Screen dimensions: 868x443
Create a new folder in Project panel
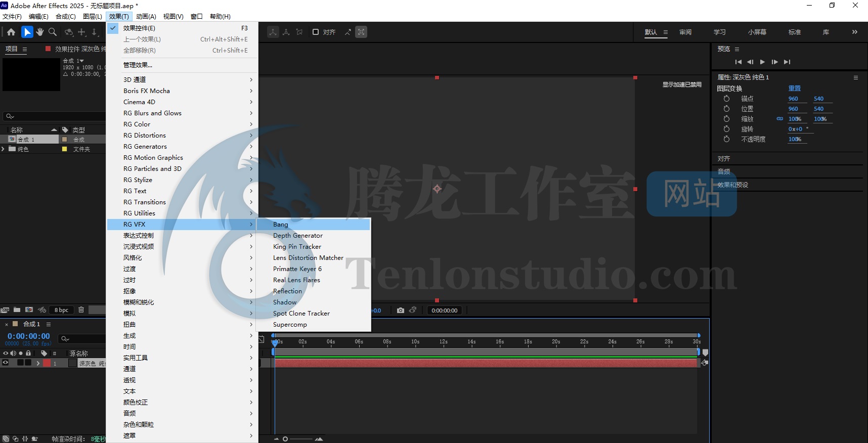(17, 309)
